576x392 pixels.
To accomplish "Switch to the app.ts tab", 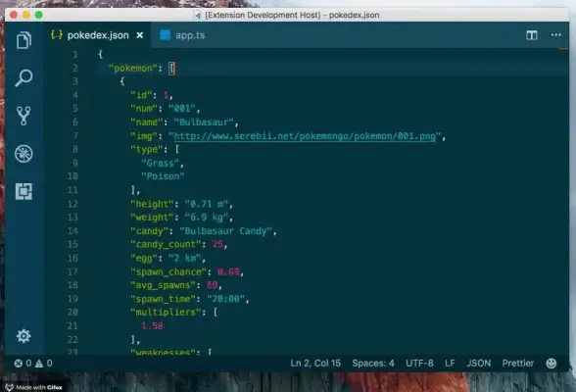I will (x=183, y=35).
